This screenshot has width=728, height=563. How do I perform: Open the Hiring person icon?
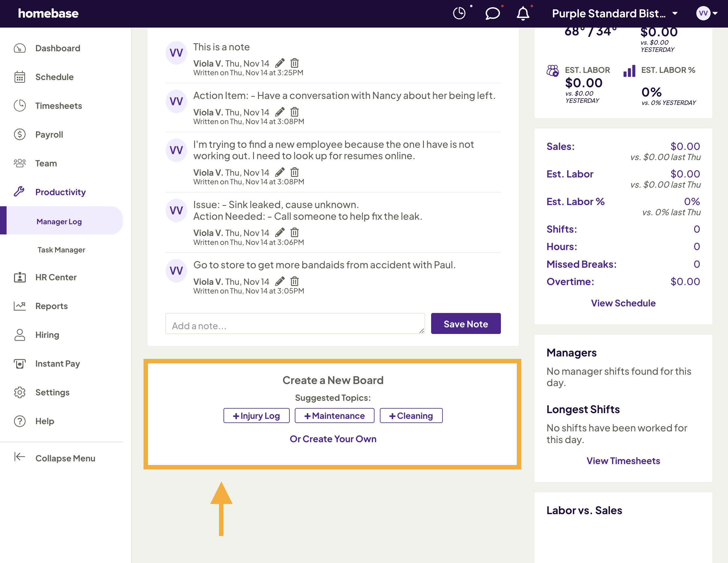click(20, 335)
